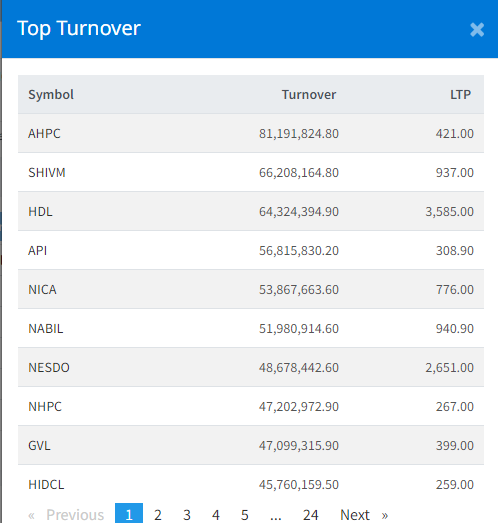This screenshot has width=498, height=523.
Task: Jump to last page 24
Action: pos(311,514)
